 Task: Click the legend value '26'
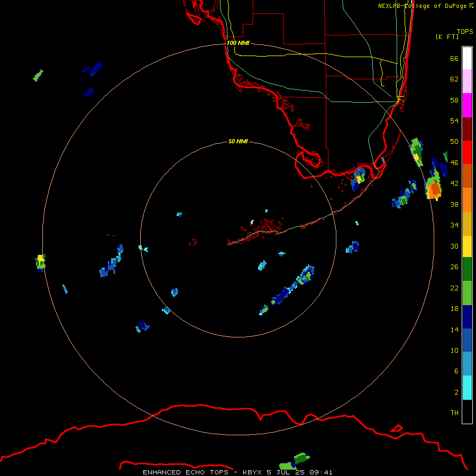454,267
